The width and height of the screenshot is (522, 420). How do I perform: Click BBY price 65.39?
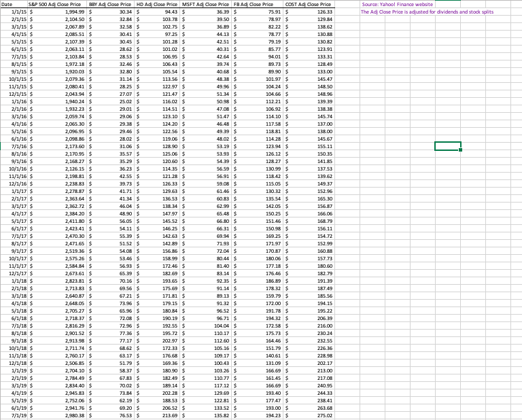[x=111, y=273]
